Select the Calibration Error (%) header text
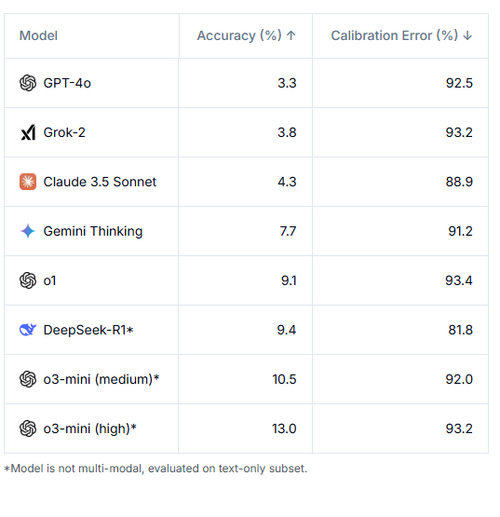The width and height of the screenshot is (500, 517). point(394,35)
